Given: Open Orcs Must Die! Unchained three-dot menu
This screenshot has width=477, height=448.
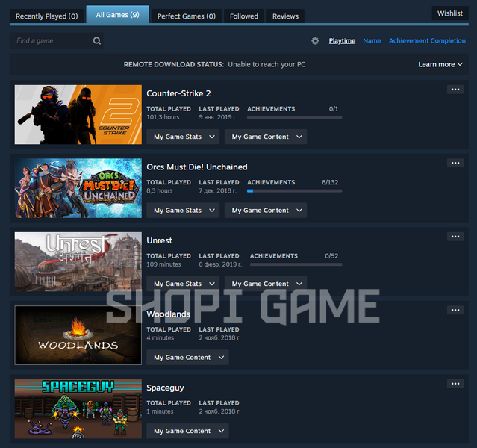Looking at the screenshot, I should [x=455, y=163].
